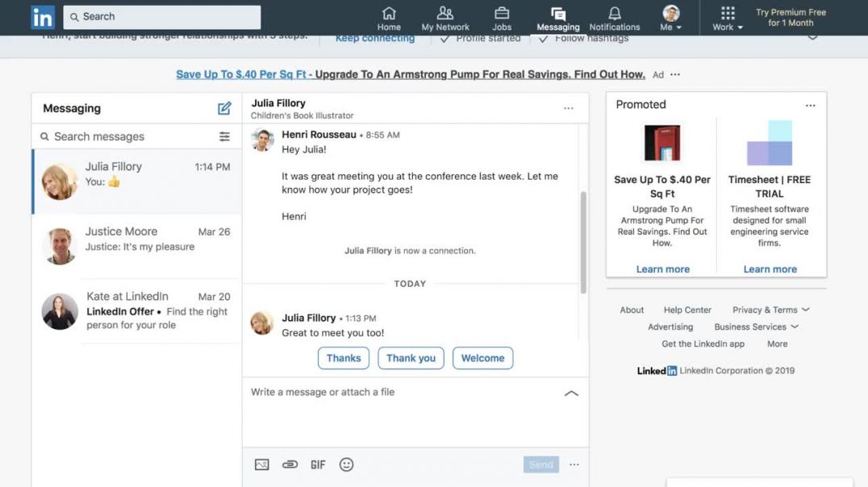This screenshot has width=868, height=487.
Task: Click Keep connecting link
Action: pos(375,38)
